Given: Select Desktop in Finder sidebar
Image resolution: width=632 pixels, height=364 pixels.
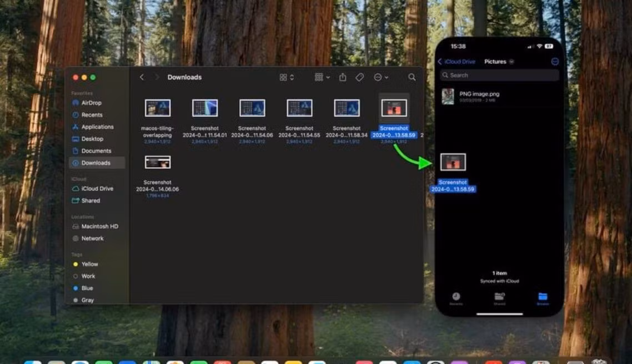Looking at the screenshot, I should (97, 139).
